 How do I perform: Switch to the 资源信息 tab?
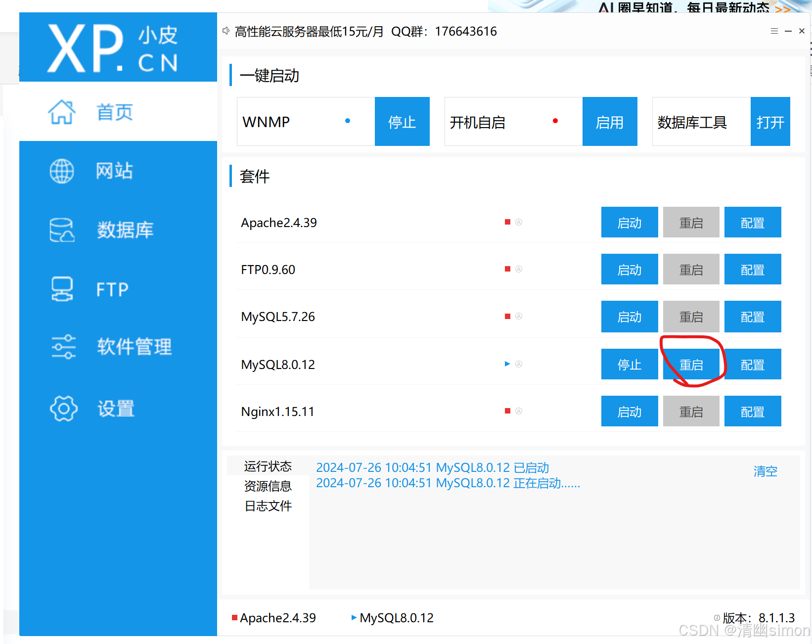[x=268, y=486]
